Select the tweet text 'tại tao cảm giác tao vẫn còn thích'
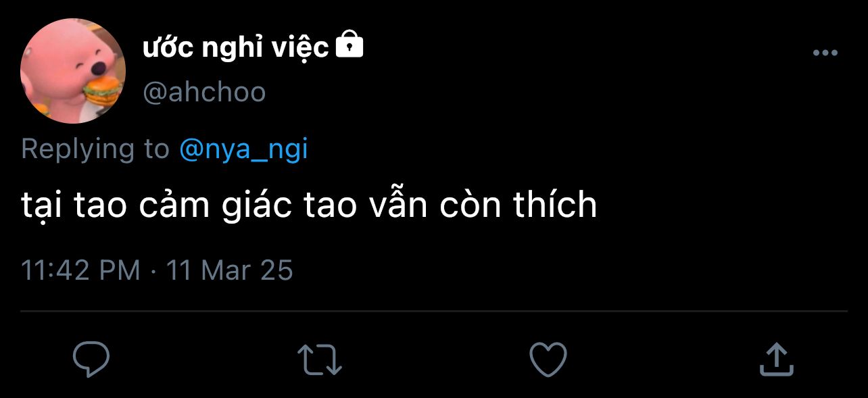The image size is (868, 398). [x=309, y=207]
